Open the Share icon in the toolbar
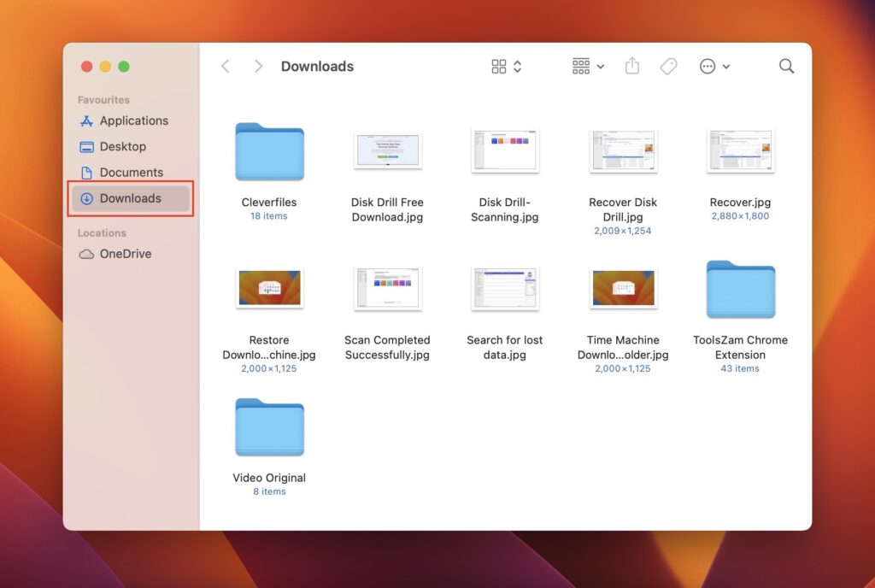 [631, 66]
